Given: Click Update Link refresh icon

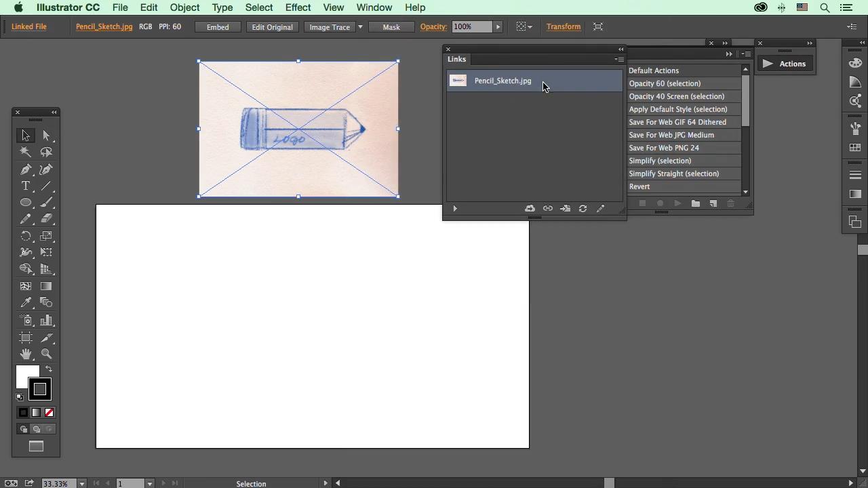Looking at the screenshot, I should coord(583,209).
